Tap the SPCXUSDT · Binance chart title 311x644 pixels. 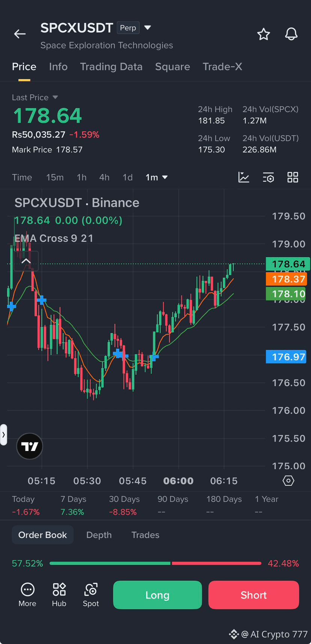coord(77,203)
